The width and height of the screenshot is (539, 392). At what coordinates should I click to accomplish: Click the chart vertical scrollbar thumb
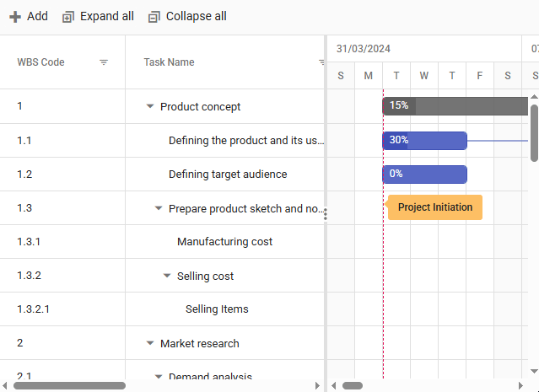pos(534,131)
